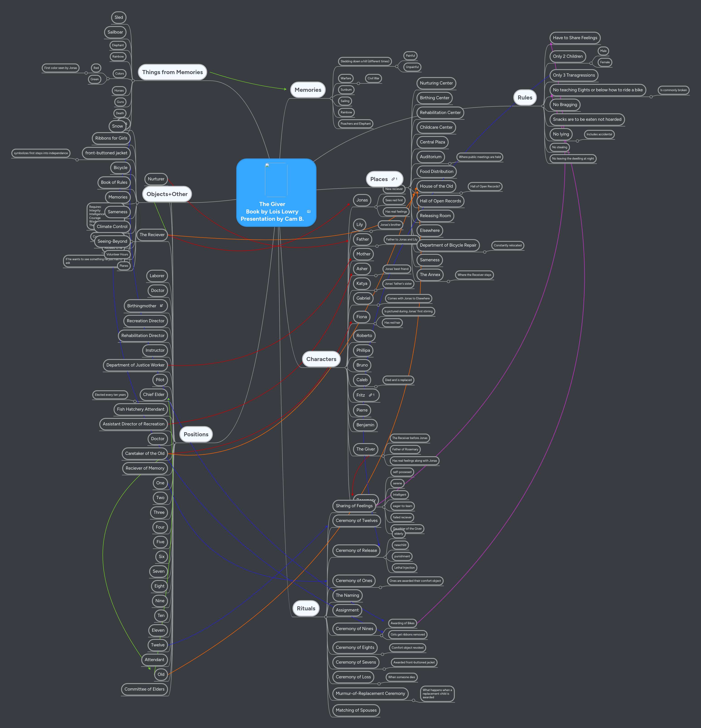Collapse Caleb's 'Died and is replaced' branch

click(x=376, y=387)
